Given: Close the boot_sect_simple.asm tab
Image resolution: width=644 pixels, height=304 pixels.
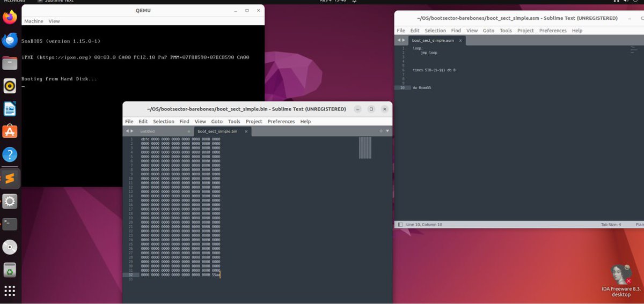Looking at the screenshot, I should [460, 41].
